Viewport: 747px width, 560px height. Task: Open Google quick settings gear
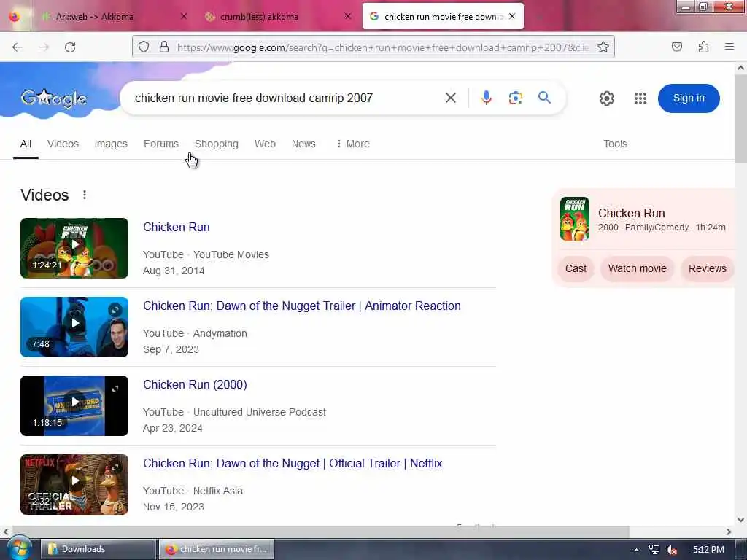pyautogui.click(x=606, y=98)
